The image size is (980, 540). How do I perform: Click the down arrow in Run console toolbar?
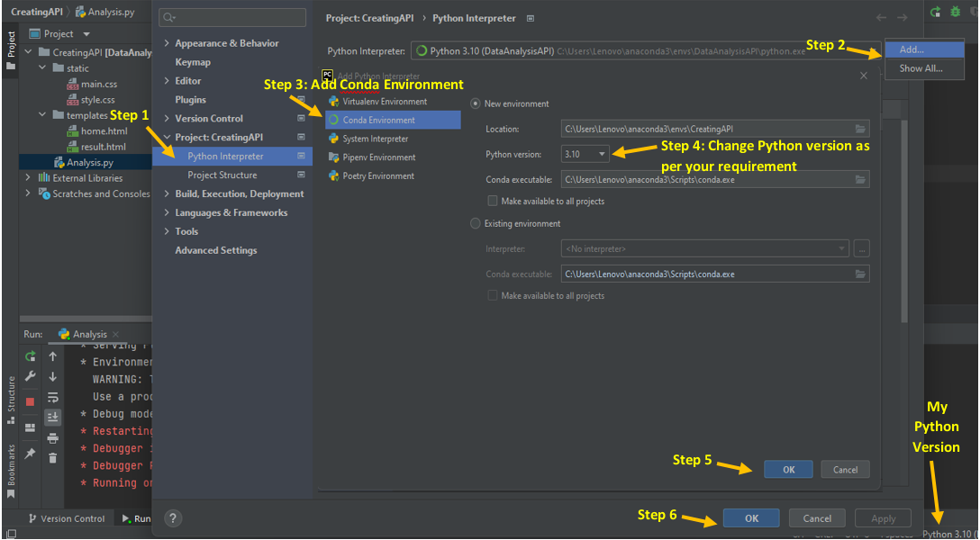(x=53, y=376)
